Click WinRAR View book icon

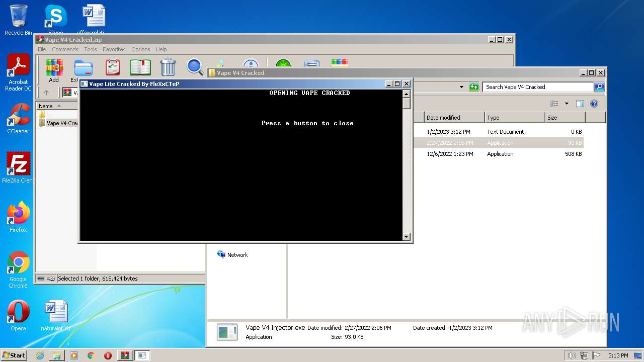pos(140,67)
